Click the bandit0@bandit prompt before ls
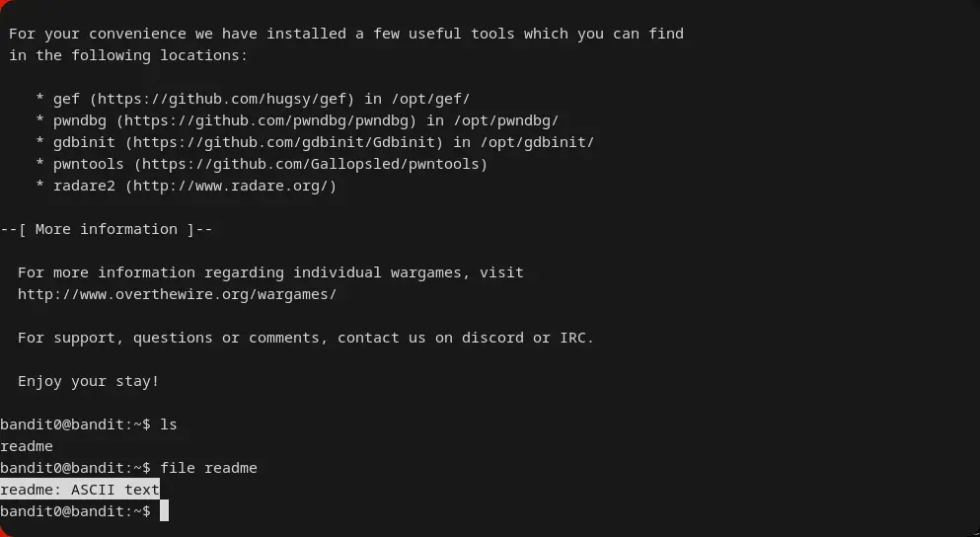The width and height of the screenshot is (980, 537). 75,424
